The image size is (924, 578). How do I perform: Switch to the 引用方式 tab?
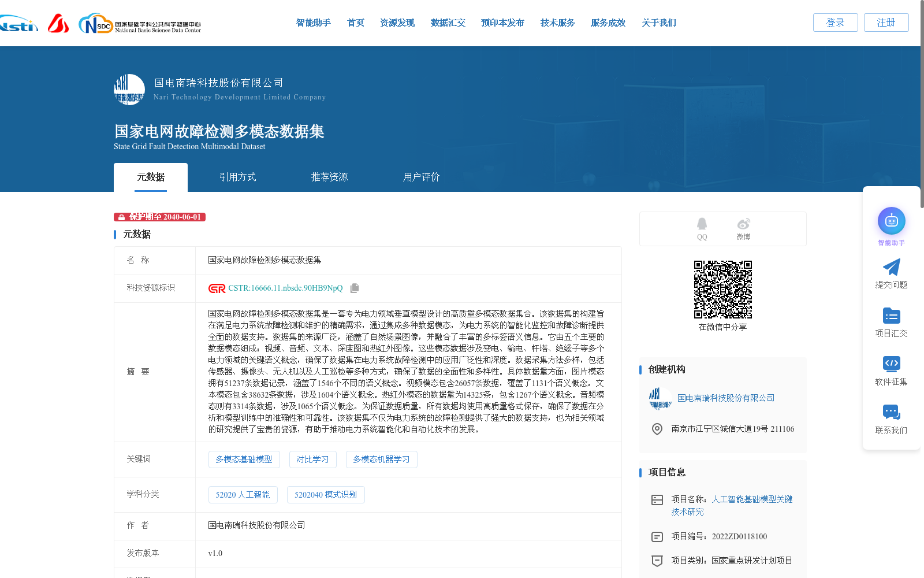pos(238,177)
